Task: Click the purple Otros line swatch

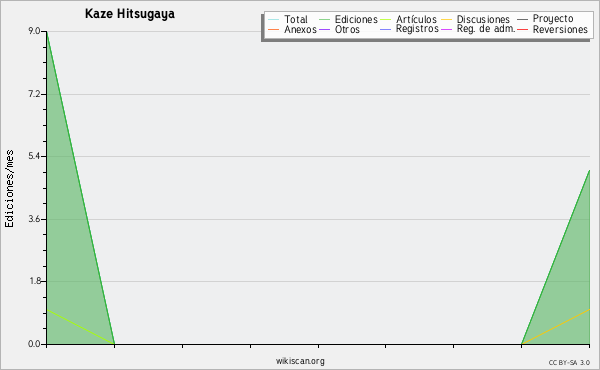Action: pyautogui.click(x=324, y=29)
